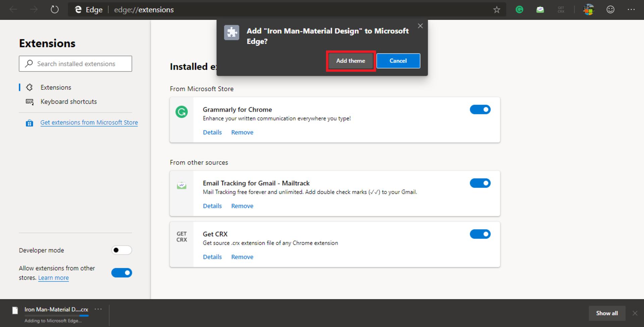Image resolution: width=644 pixels, height=327 pixels.
Task: Refresh the page with reload icon
Action: (x=55, y=10)
